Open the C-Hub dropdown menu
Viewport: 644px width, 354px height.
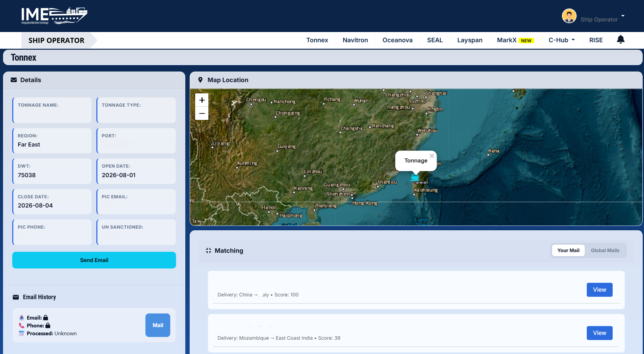[562, 40]
